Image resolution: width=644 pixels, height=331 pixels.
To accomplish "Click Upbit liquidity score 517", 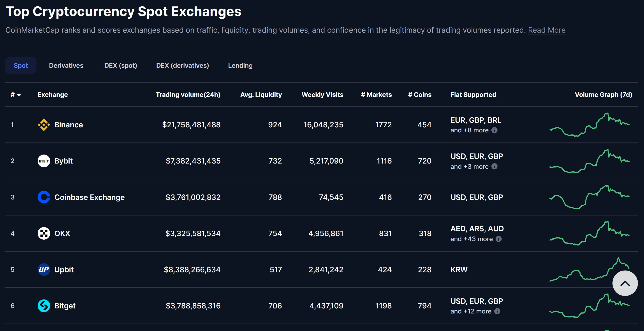I will click(276, 270).
